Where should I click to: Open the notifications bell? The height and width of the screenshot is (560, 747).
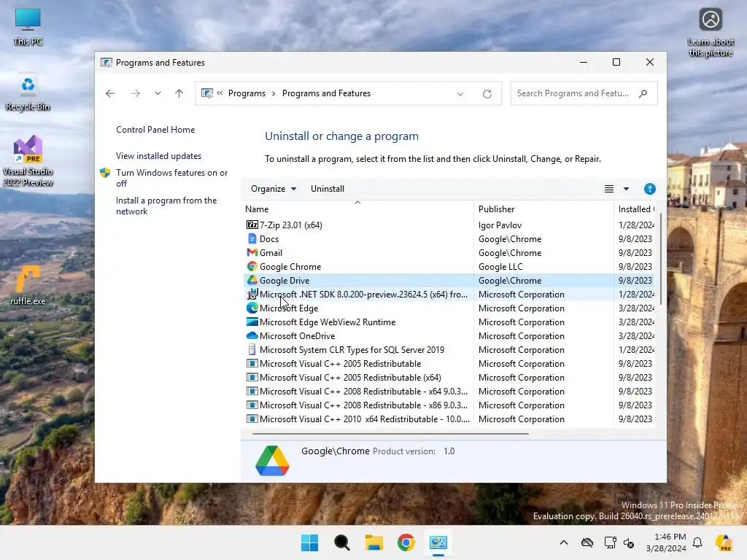[697, 542]
